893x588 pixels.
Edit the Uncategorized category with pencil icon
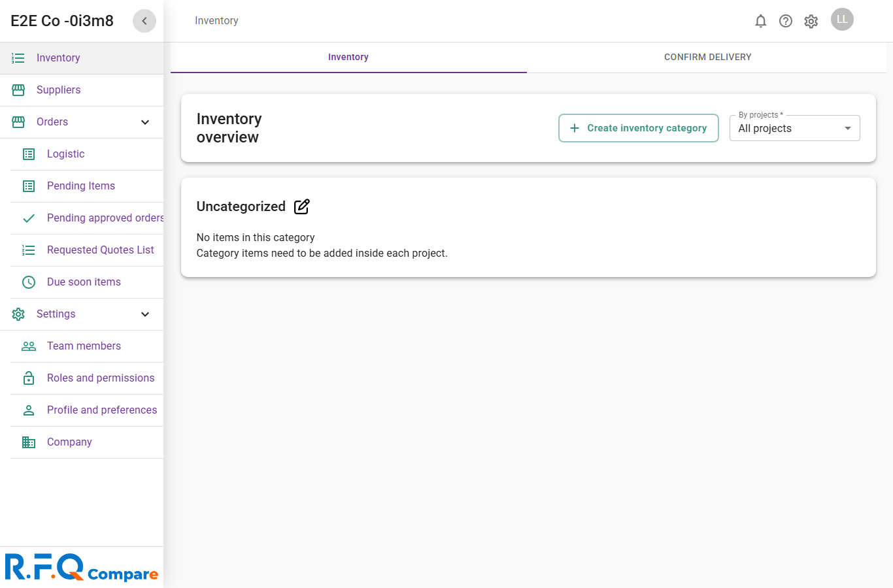click(x=302, y=206)
